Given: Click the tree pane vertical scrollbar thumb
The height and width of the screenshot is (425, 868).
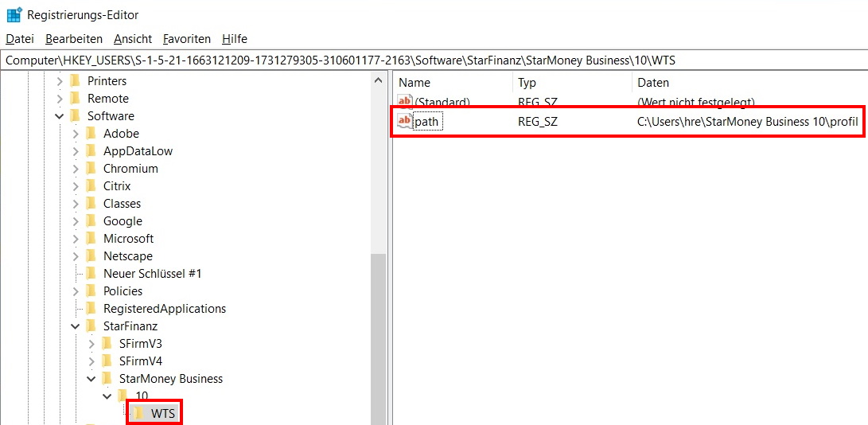Looking at the screenshot, I should click(378, 339).
